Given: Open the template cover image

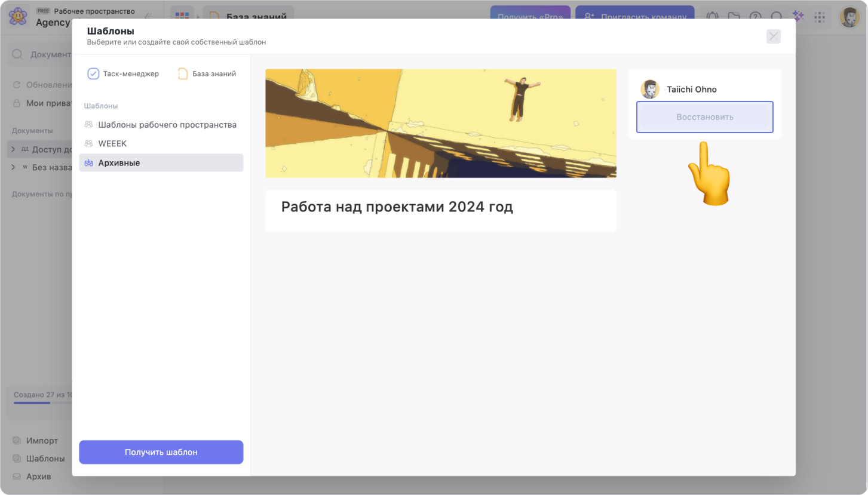Looking at the screenshot, I should click(441, 123).
